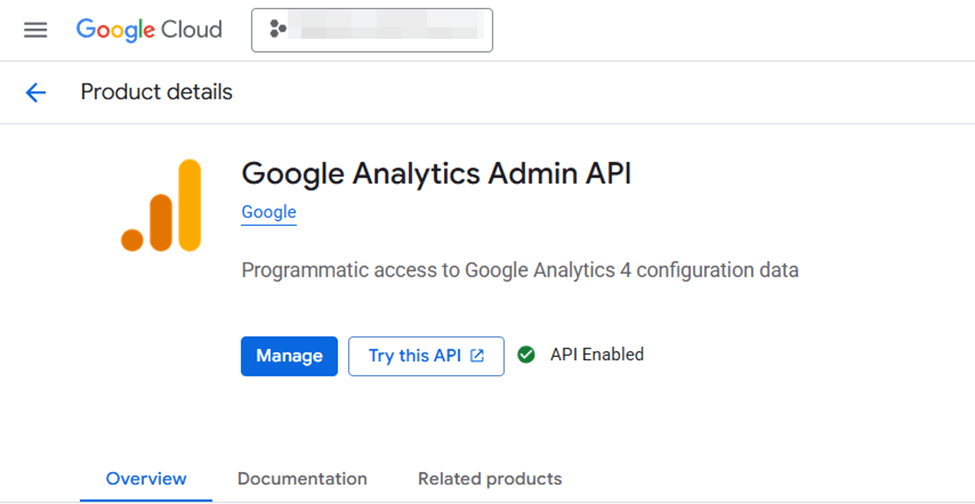Switch to the Related products tab
975x504 pixels.
[490, 479]
